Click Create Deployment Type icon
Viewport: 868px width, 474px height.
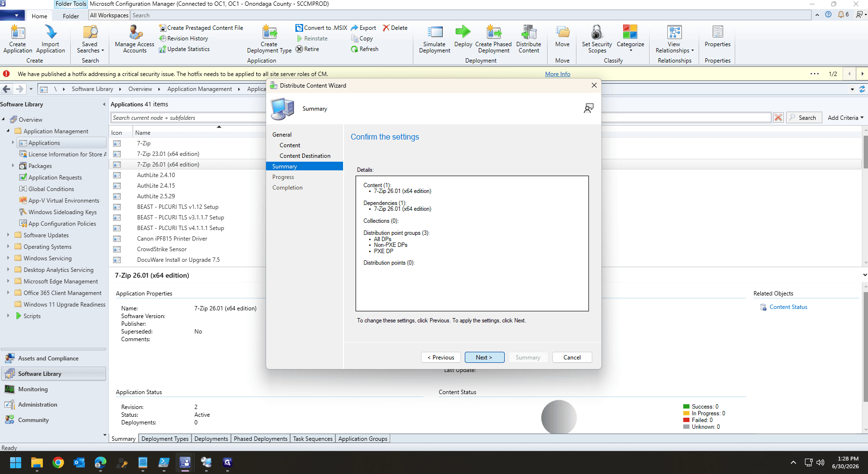pyautogui.click(x=269, y=39)
